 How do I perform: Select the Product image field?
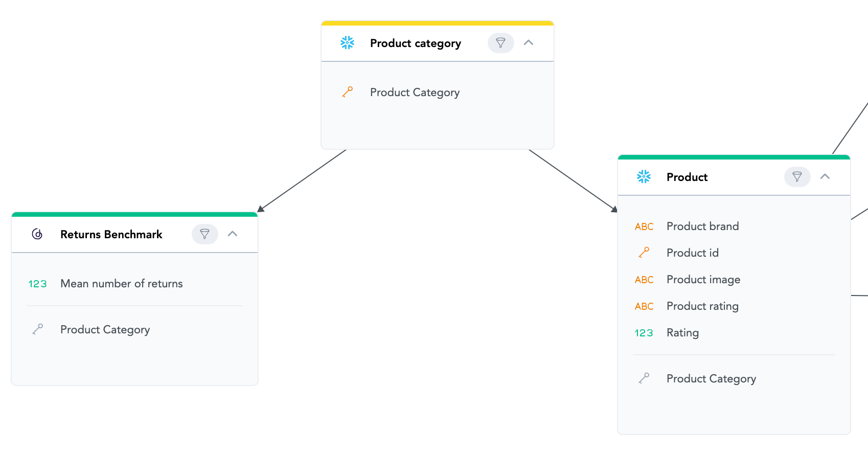tap(703, 280)
